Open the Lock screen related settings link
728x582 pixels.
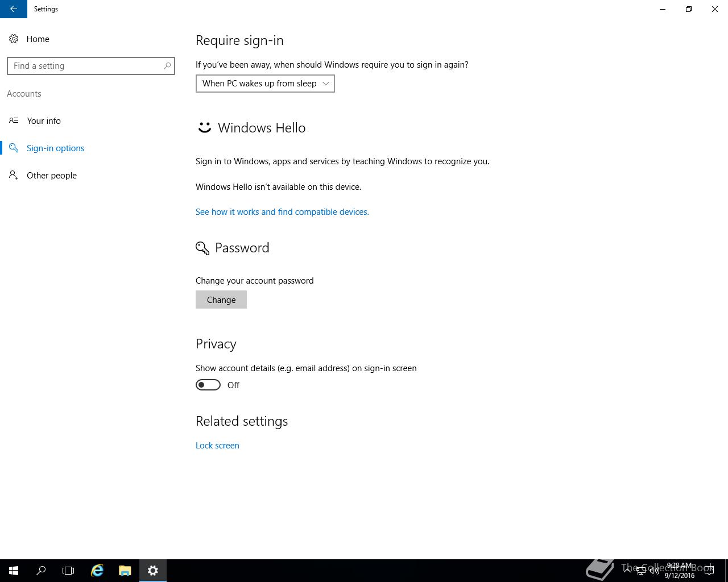217,445
